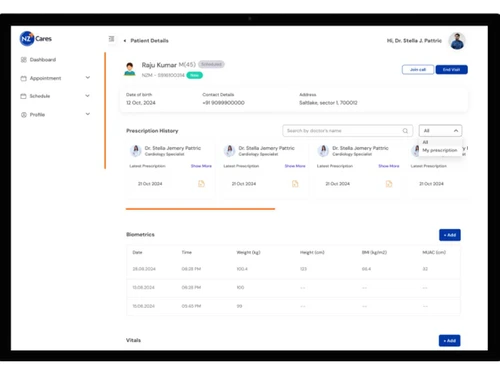Image resolution: width=500 pixels, height=375 pixels.
Task: Select the 13.08.2024 biometrics row date
Action: pos(143,287)
